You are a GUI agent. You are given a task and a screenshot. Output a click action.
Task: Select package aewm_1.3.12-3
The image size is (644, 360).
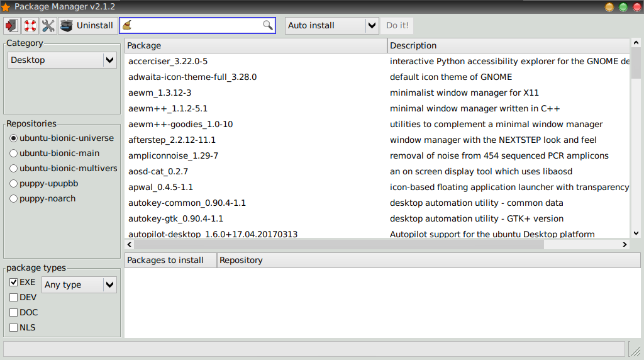click(x=160, y=93)
